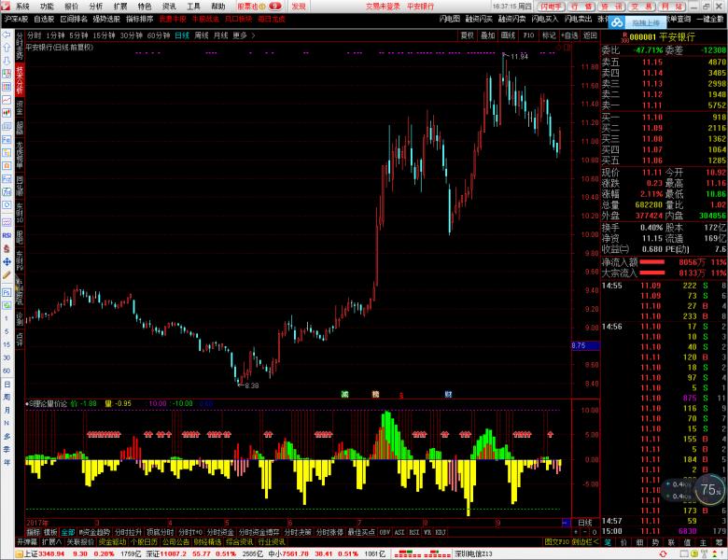This screenshot has width=728, height=560.
Task: Expand 更多 period options
Action: (244, 35)
